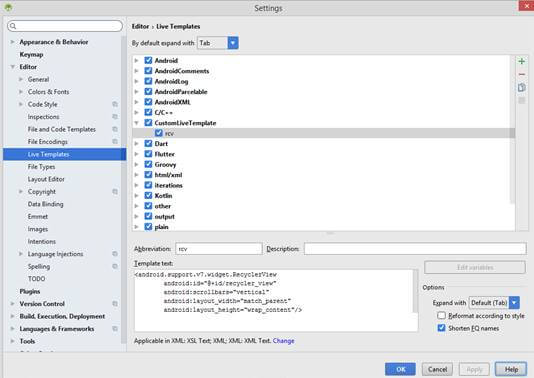Click project-level icon next to Language Injections

[115, 254]
